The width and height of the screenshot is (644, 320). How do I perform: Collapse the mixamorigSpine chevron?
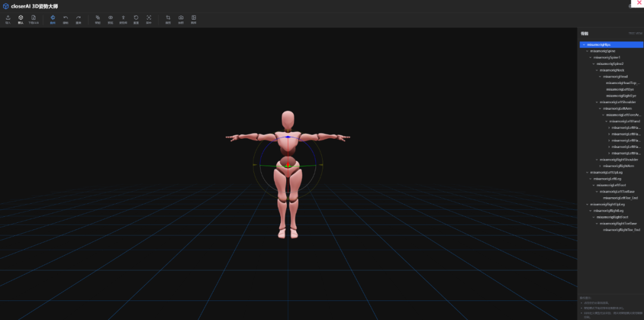click(x=587, y=51)
